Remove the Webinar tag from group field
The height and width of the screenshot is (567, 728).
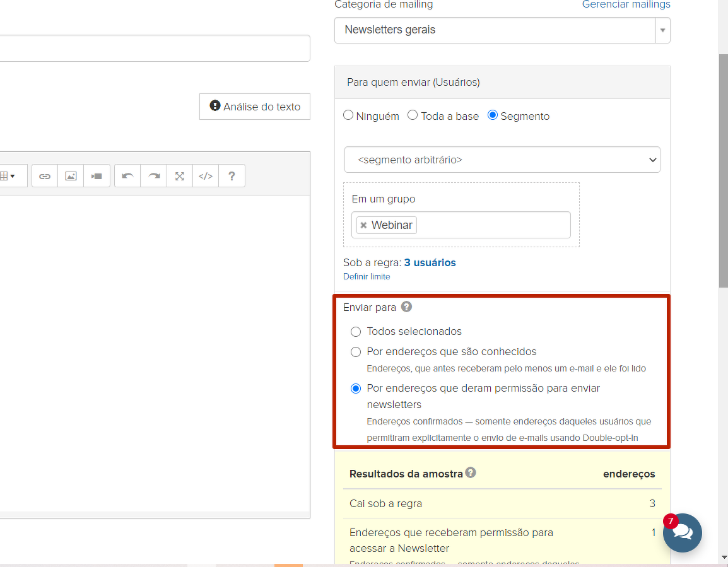coord(363,225)
